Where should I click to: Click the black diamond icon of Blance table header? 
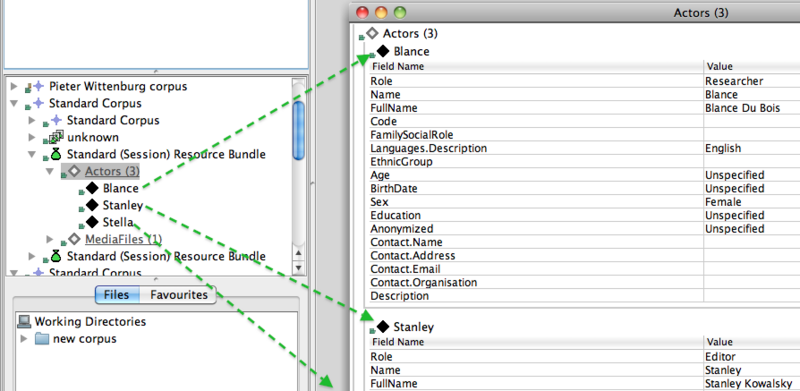tap(383, 51)
